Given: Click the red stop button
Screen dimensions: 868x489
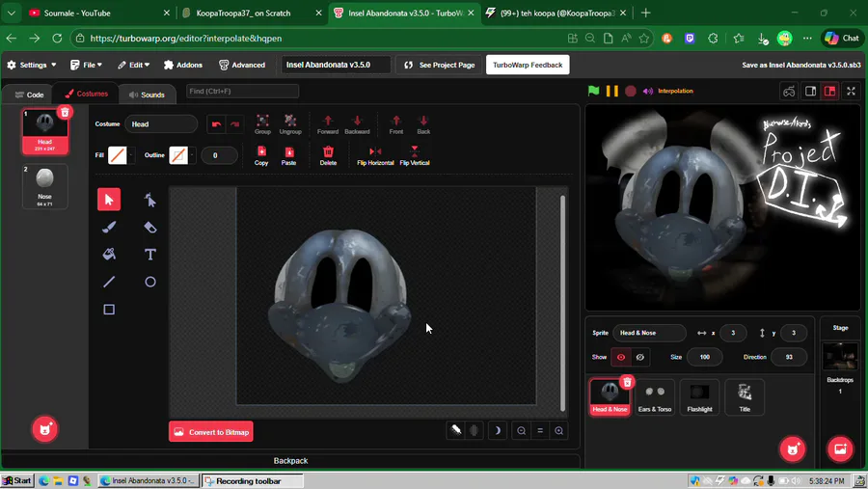Looking at the screenshot, I should [x=631, y=91].
